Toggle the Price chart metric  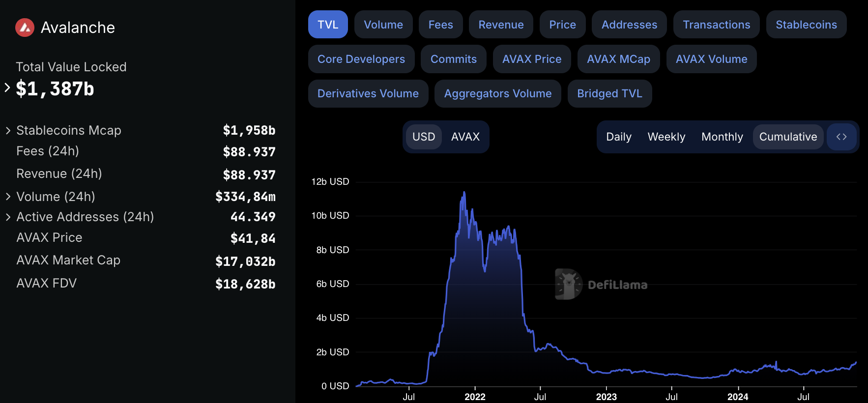(563, 25)
